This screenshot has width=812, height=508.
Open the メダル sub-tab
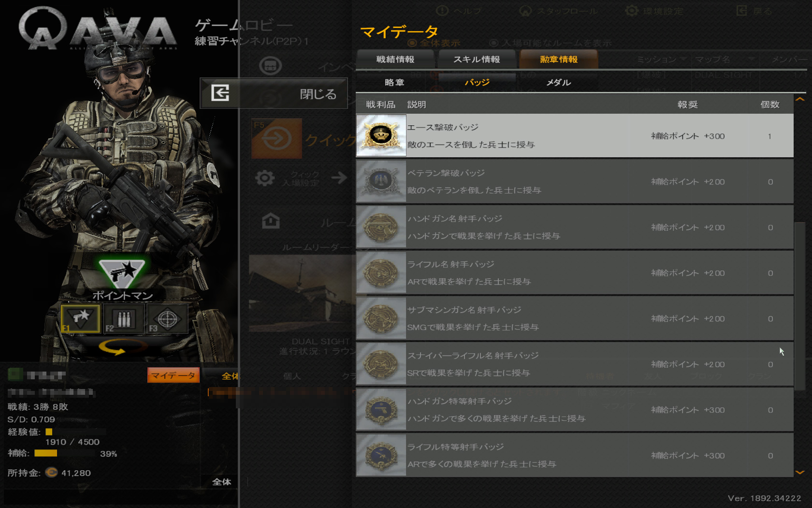pyautogui.click(x=559, y=83)
